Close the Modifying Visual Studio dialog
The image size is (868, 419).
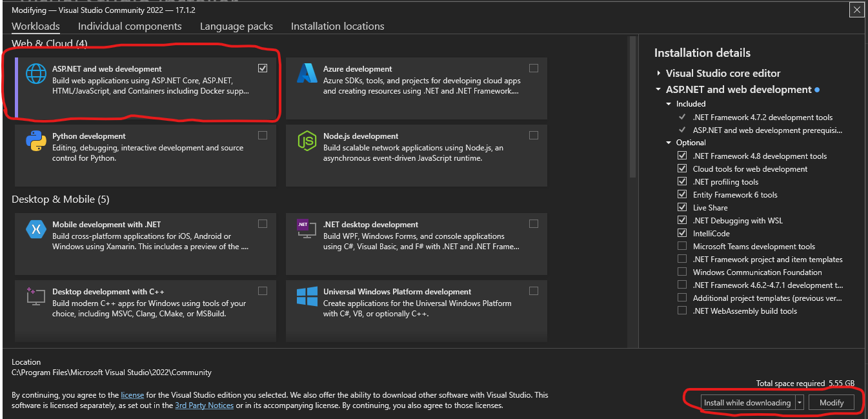857,10
